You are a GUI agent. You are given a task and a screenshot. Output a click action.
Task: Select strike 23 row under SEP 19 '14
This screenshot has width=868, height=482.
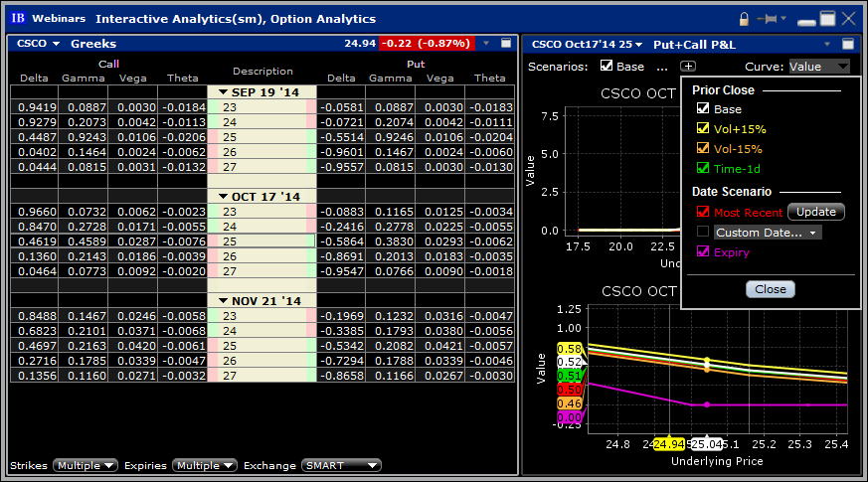pyautogui.click(x=261, y=107)
